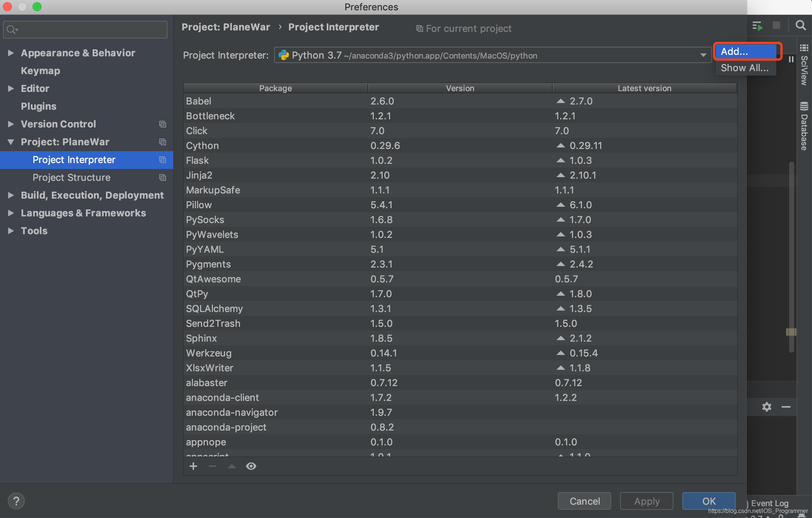This screenshot has height=518, width=812.
Task: Click the search magnifier in preferences
Action: tap(12, 30)
